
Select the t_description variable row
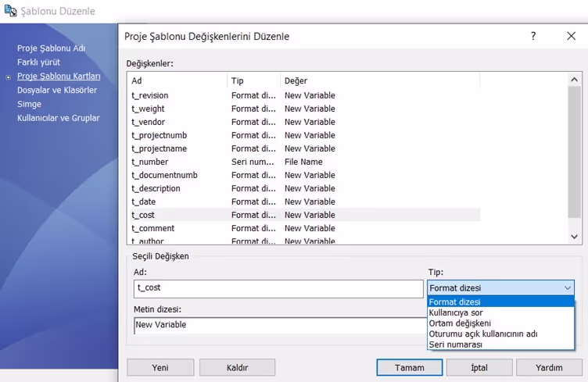pyautogui.click(x=304, y=188)
